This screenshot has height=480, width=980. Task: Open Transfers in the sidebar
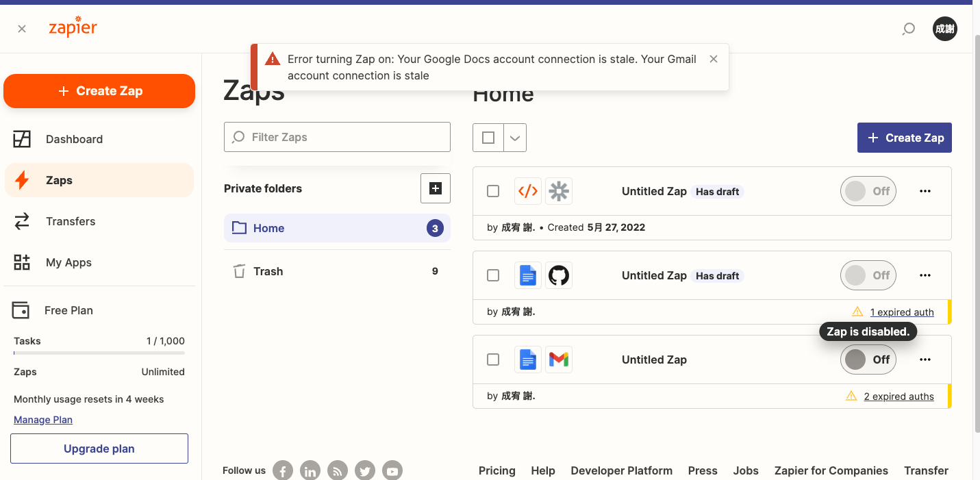[99, 221]
